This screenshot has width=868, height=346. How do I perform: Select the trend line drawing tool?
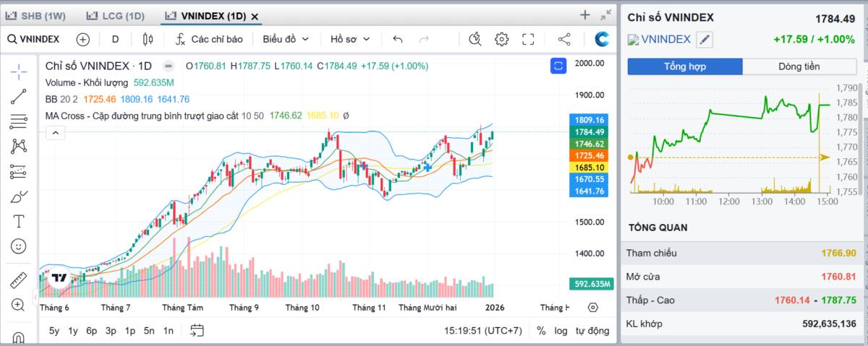tap(19, 96)
